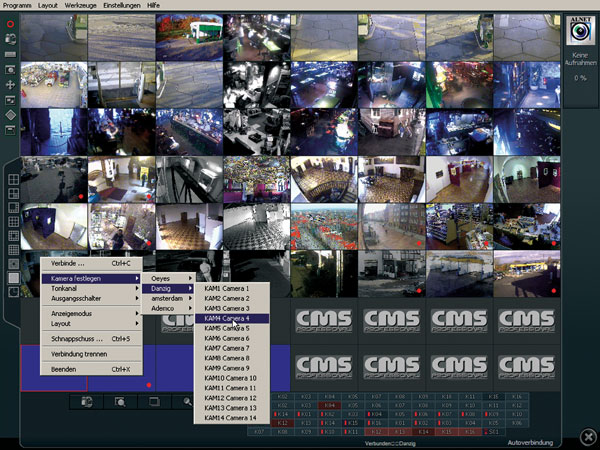This screenshot has width=600, height=450.
Task: Select KAM14 Camera 14
Action: click(x=232, y=418)
